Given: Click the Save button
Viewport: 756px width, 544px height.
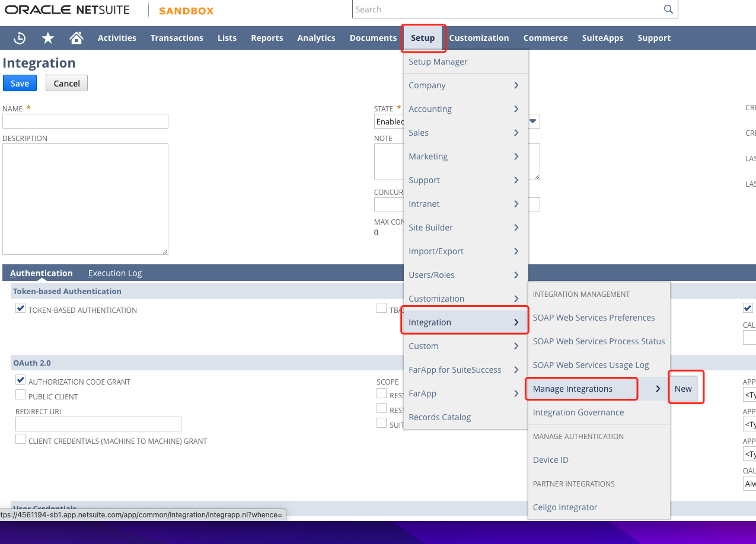Looking at the screenshot, I should (x=20, y=83).
